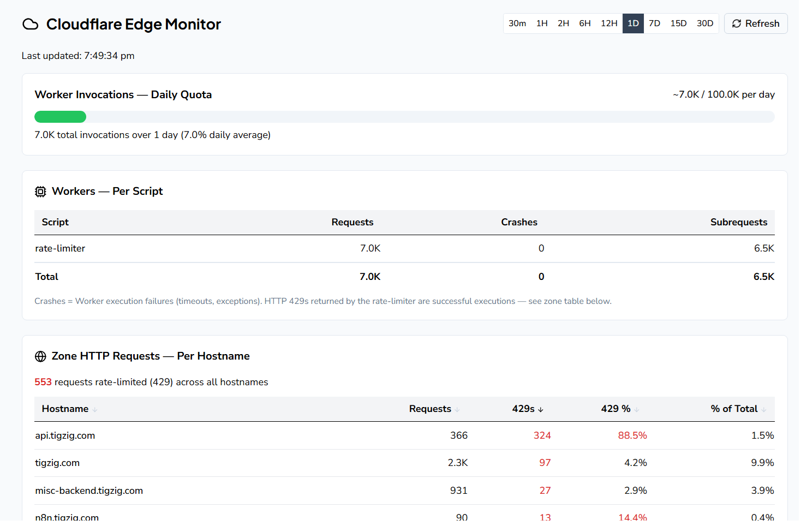Screen dimensions: 801x532
Task: Click the ~7.0K / 100.0K per day text
Action: [x=724, y=95]
